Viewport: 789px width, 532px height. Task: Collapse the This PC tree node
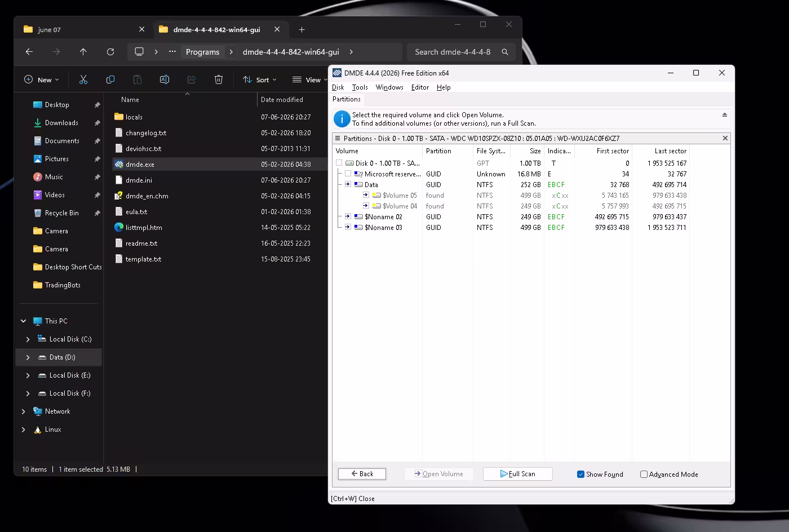pyautogui.click(x=23, y=321)
